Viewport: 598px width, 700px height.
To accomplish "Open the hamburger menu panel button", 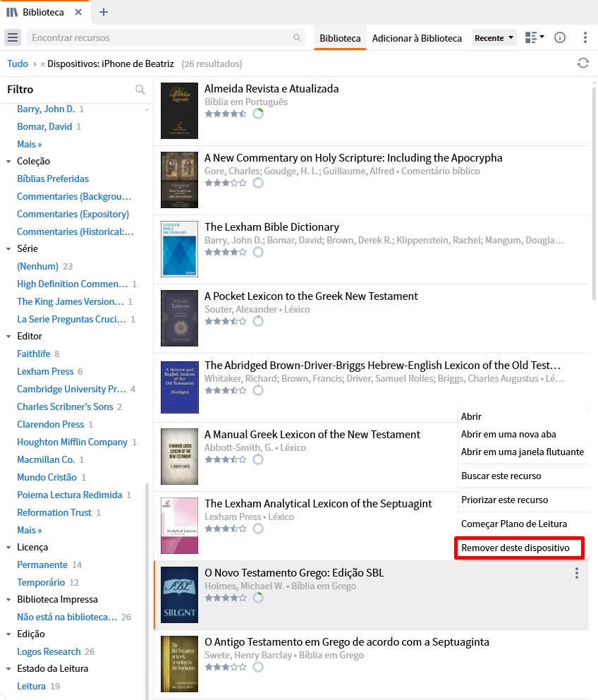I will (13, 37).
